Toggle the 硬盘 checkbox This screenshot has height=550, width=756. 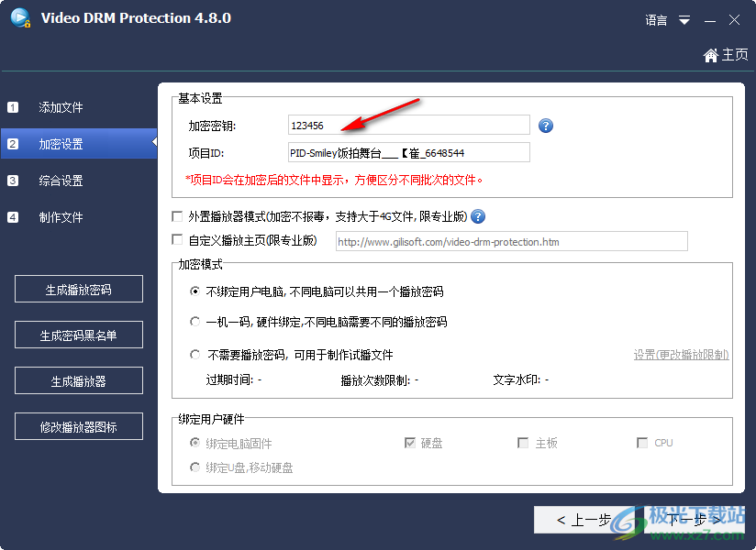[x=410, y=443]
